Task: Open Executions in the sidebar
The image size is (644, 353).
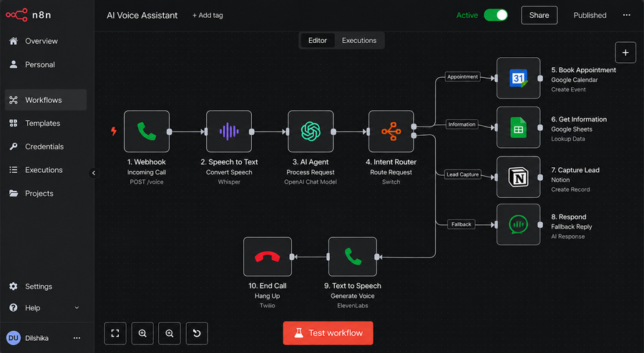Action: point(46,170)
